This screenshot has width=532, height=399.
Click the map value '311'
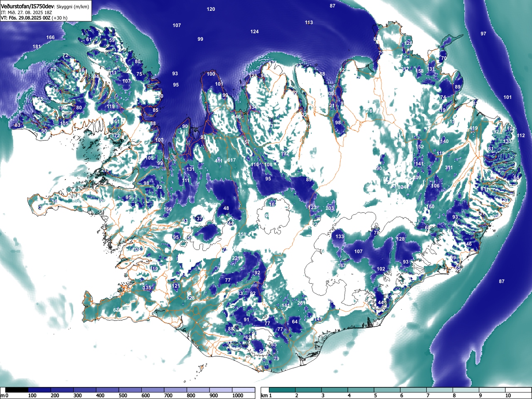click(449, 168)
